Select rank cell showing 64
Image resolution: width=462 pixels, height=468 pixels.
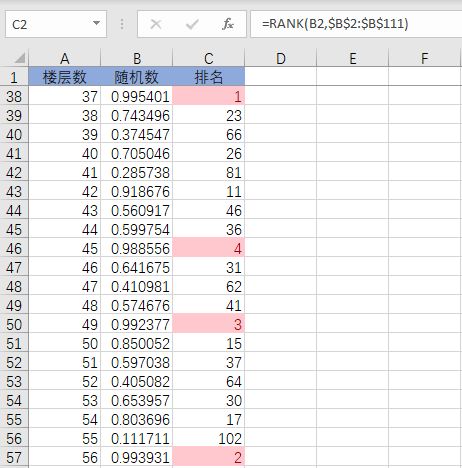209,381
